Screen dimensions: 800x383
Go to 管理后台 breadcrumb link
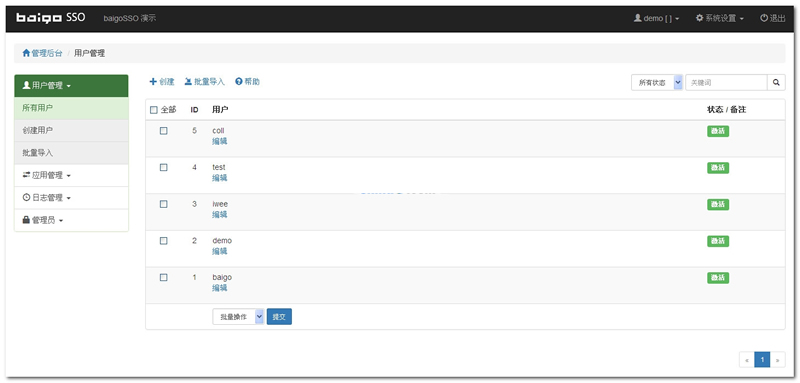point(42,53)
